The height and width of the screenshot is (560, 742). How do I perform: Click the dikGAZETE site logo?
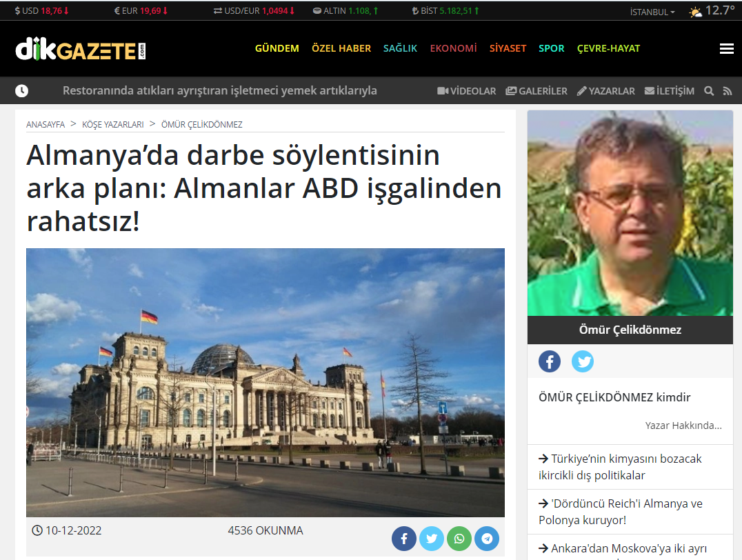[x=81, y=49]
